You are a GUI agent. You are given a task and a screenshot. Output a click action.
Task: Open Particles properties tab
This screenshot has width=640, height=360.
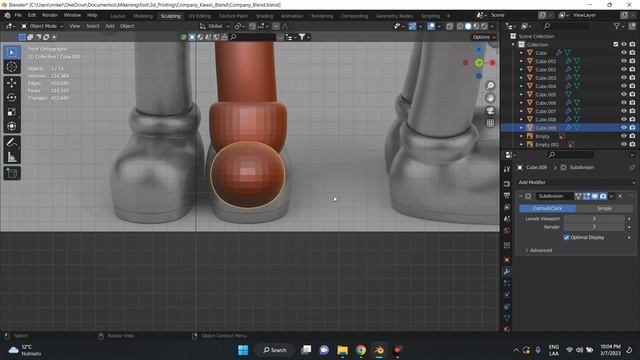click(x=507, y=283)
